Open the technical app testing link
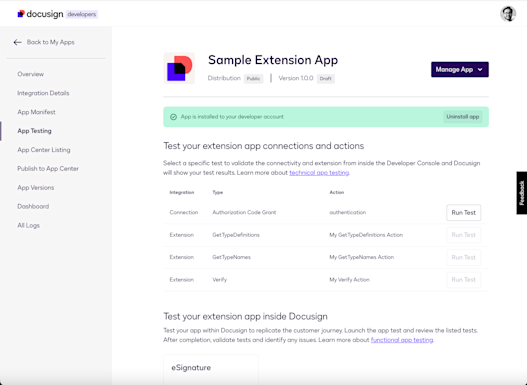The width and height of the screenshot is (527, 385). tap(319, 173)
